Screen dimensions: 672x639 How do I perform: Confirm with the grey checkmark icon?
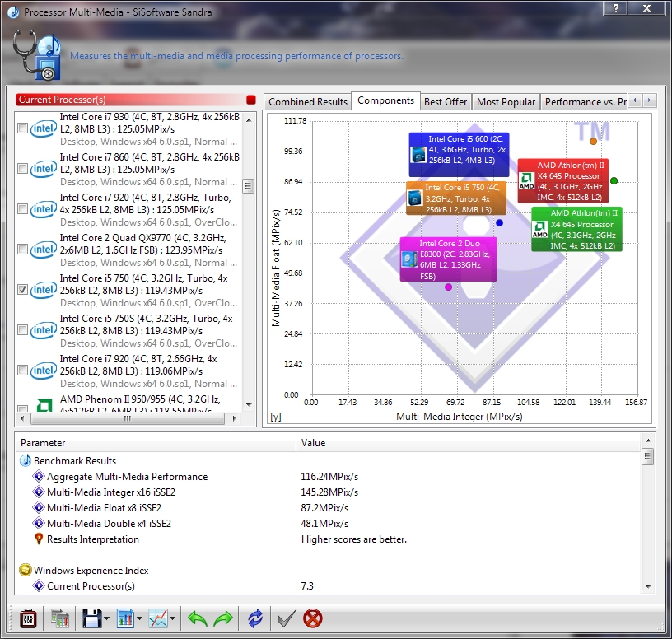coord(287,618)
